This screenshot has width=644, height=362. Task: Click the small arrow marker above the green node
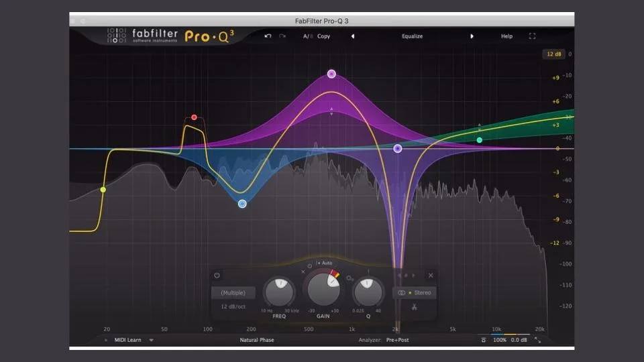coord(479,127)
